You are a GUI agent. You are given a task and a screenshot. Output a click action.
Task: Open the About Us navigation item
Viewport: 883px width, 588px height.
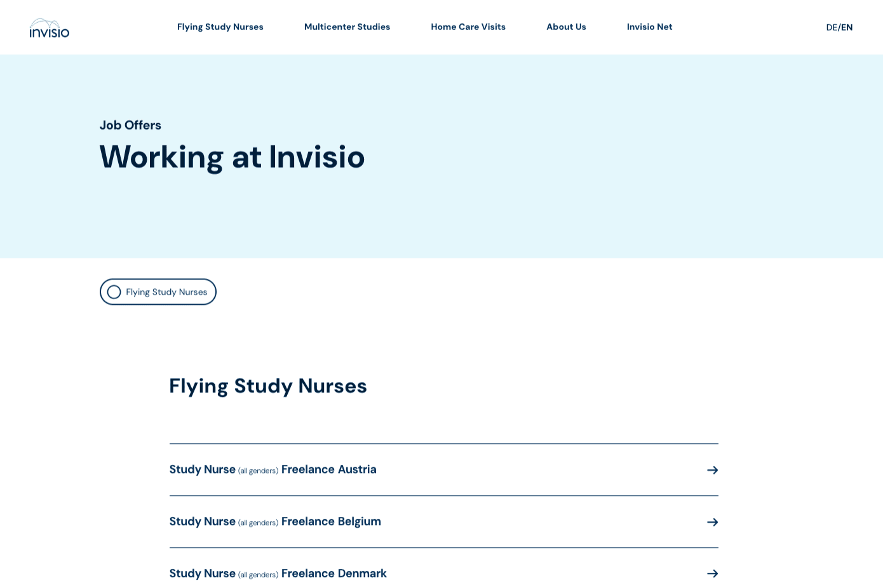click(566, 27)
